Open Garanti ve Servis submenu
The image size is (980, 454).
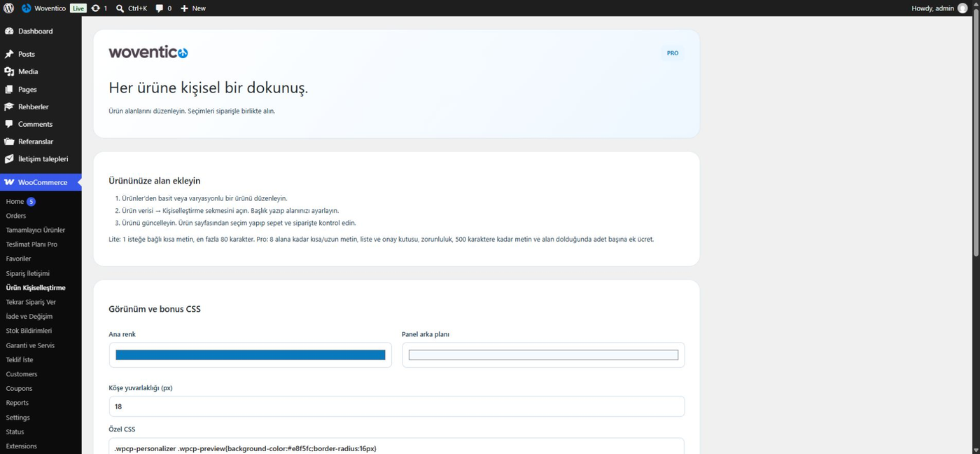[x=30, y=345]
